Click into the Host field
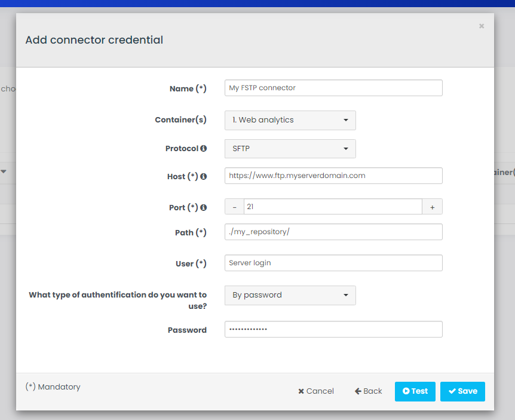The width and height of the screenshot is (515, 420). pos(333,176)
